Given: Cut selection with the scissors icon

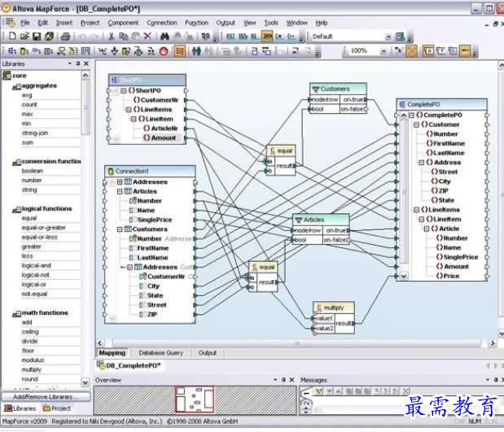Looking at the screenshot, I should pos(112,37).
